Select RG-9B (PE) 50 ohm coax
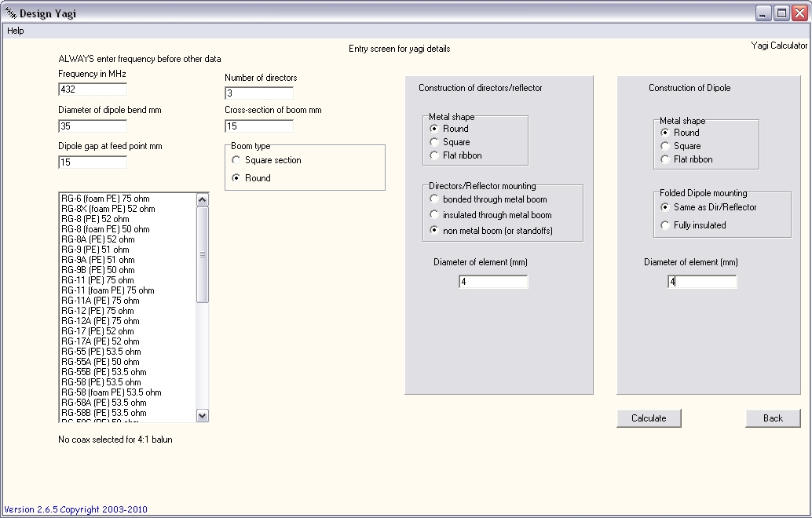 point(127,270)
